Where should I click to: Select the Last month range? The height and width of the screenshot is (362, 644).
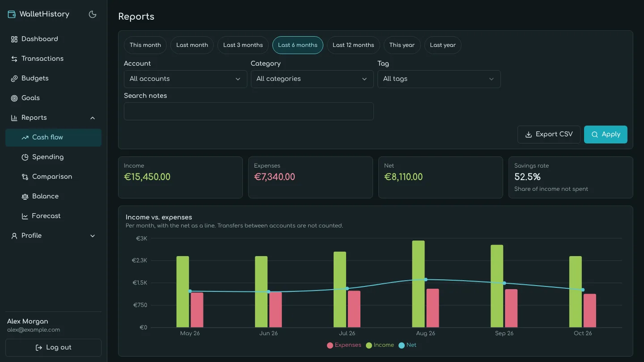click(192, 45)
